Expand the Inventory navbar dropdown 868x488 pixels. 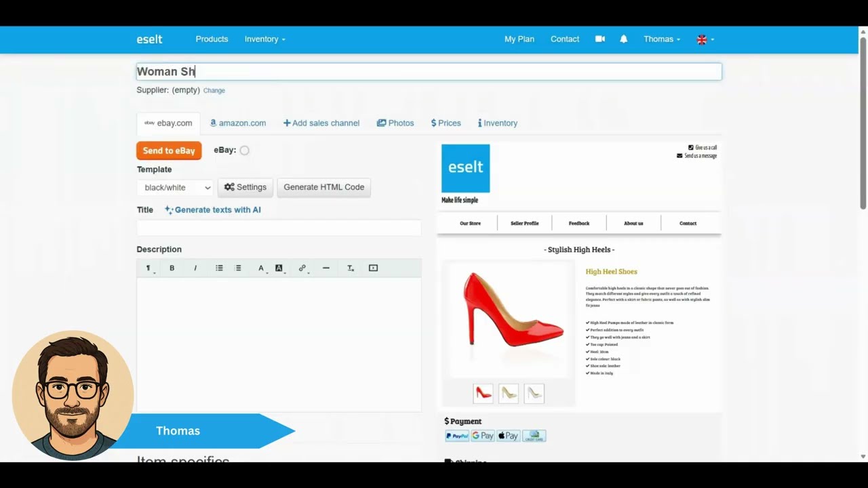pos(264,39)
